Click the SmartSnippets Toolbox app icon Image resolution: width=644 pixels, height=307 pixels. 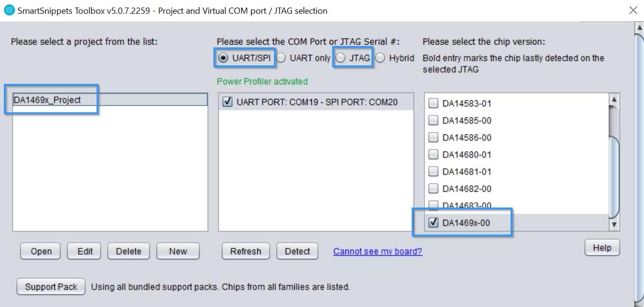(9, 10)
